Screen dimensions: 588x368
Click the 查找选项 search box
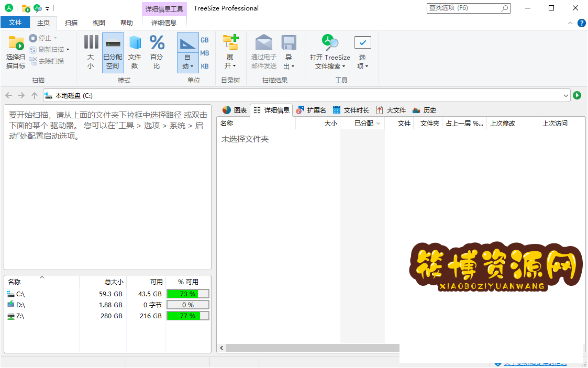coord(469,8)
